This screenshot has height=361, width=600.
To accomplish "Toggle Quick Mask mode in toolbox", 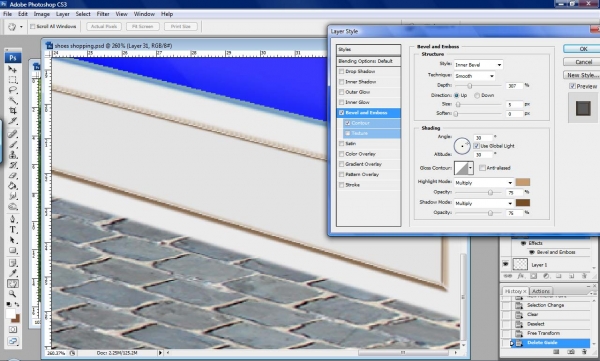I will click(x=13, y=330).
